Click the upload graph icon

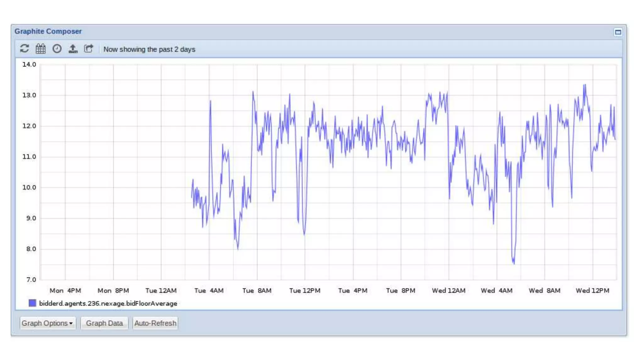click(x=73, y=49)
